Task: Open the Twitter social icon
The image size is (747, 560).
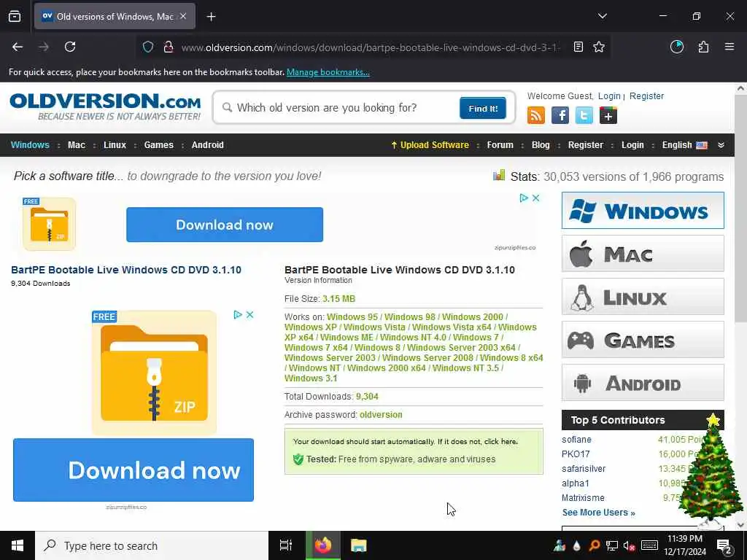Action: coord(584,116)
